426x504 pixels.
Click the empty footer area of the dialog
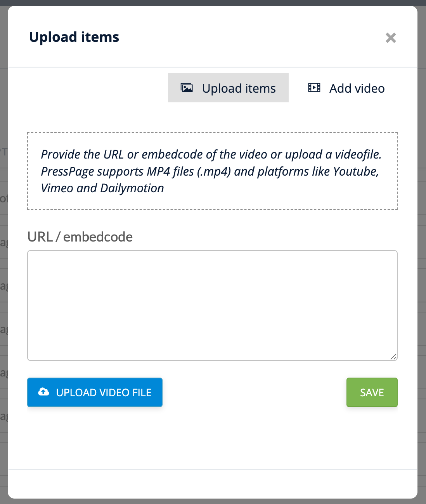pyautogui.click(x=212, y=484)
